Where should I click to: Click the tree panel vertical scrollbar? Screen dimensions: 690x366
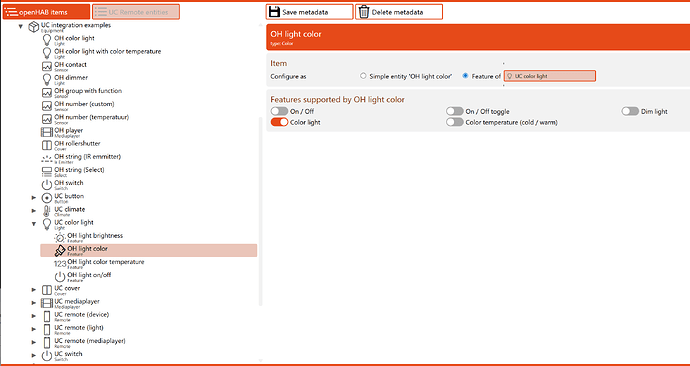(260, 211)
